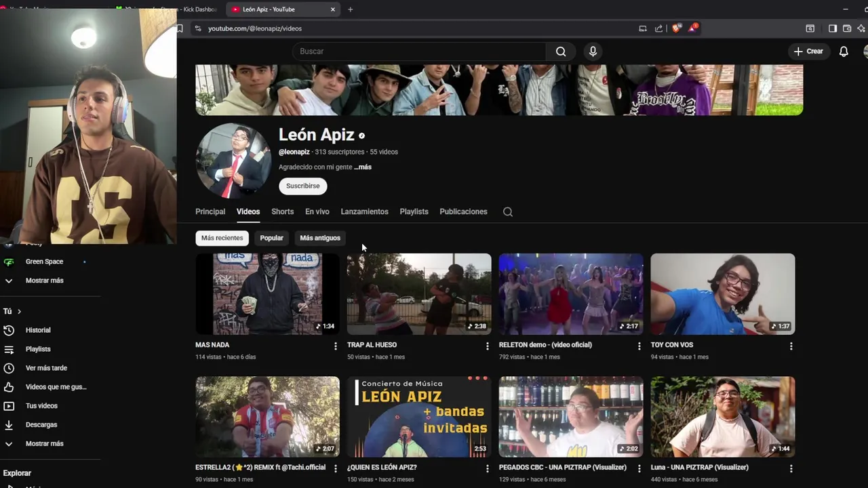Close the León Apiz - YouTube tab
Screen dimensions: 868x488
click(333, 9)
